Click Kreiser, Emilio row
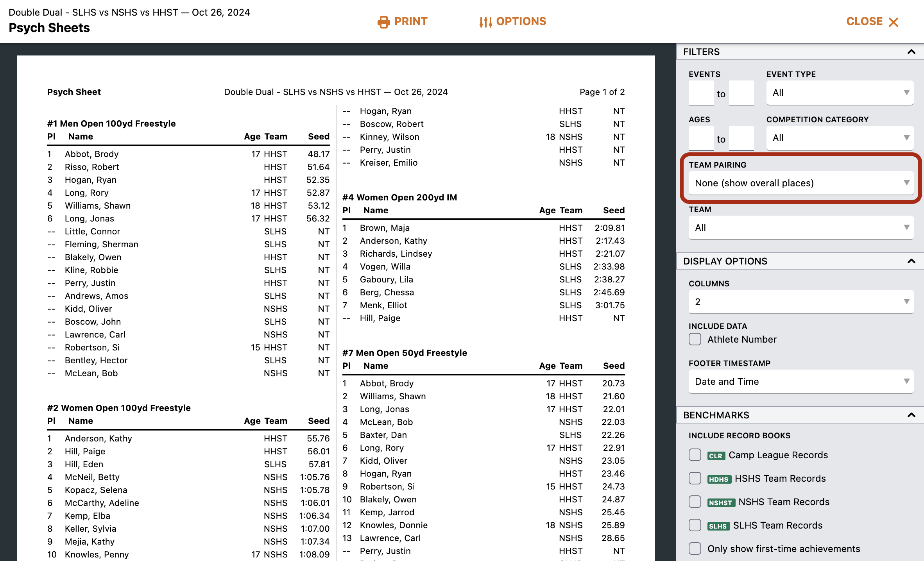 point(483,163)
